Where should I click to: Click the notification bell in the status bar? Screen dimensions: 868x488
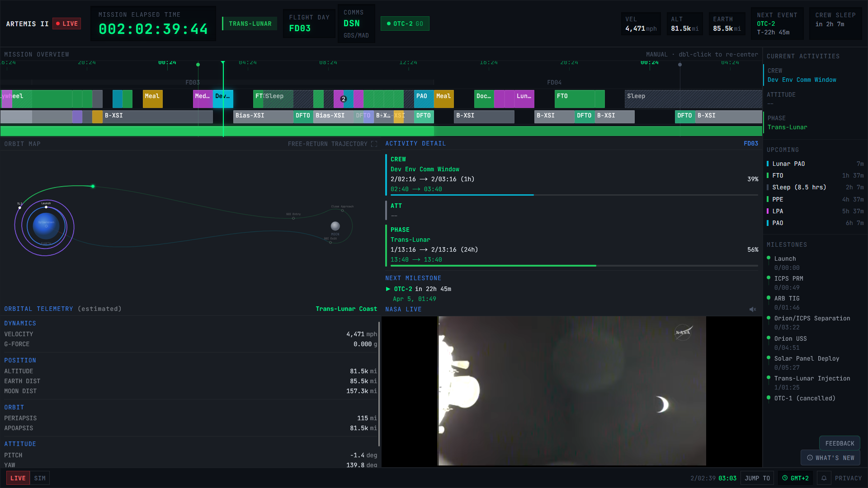(x=824, y=478)
